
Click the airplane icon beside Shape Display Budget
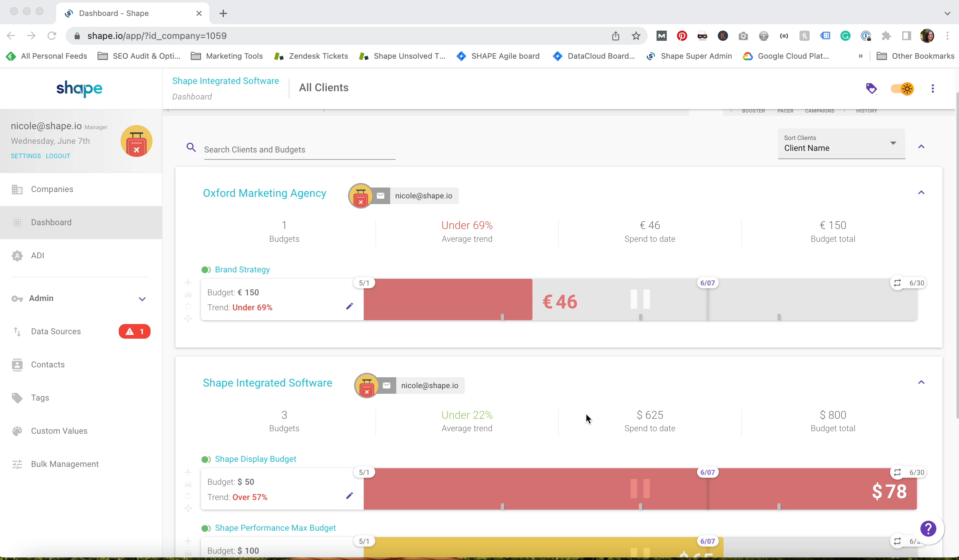[x=188, y=472]
